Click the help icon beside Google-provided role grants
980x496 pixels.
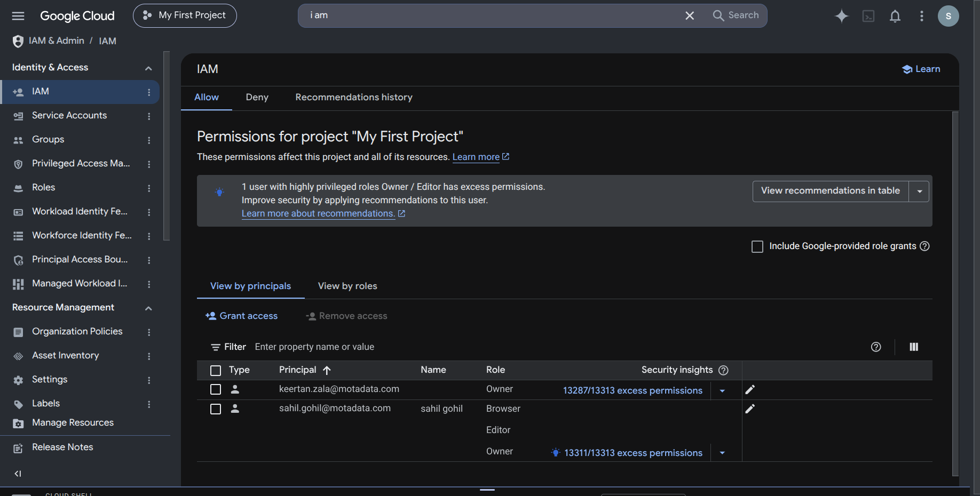point(924,246)
